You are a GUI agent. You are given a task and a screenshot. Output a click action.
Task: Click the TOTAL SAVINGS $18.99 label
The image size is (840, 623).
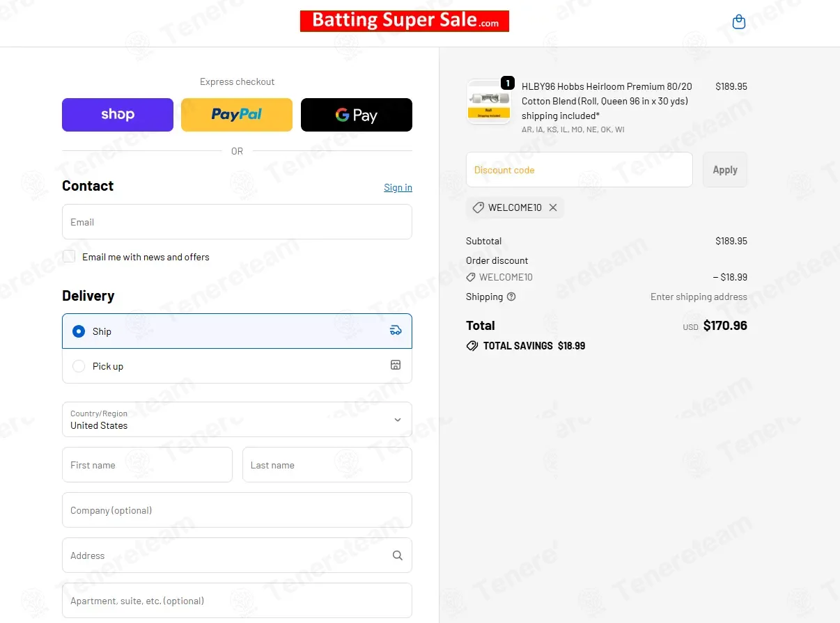pos(534,346)
